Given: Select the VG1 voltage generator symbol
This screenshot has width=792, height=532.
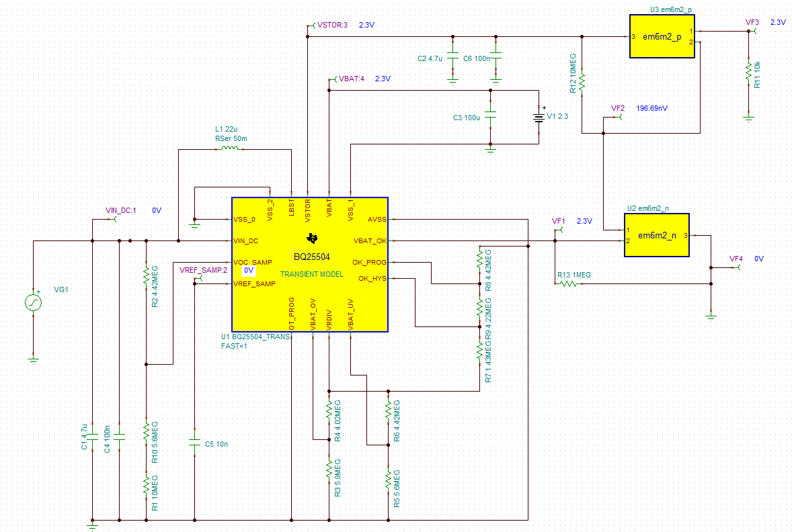Looking at the screenshot, I should coord(34,302).
